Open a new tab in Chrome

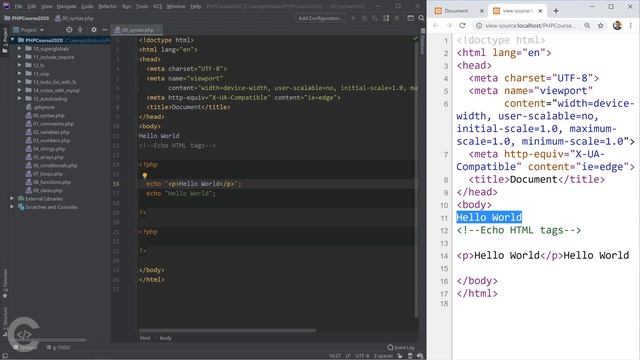556,11
